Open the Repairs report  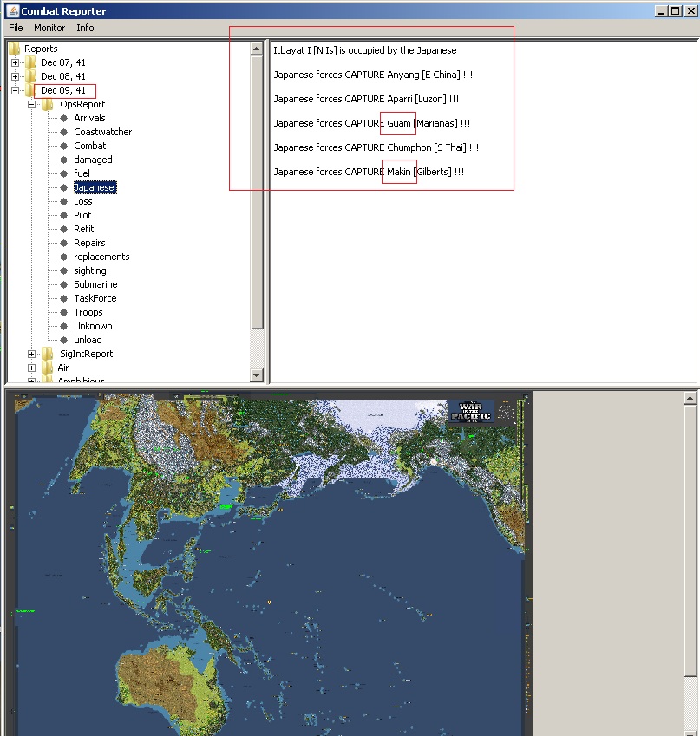(x=89, y=243)
